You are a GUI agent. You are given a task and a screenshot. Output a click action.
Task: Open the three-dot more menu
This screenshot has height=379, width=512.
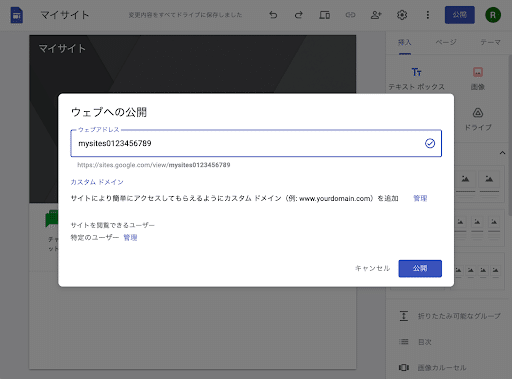point(428,15)
